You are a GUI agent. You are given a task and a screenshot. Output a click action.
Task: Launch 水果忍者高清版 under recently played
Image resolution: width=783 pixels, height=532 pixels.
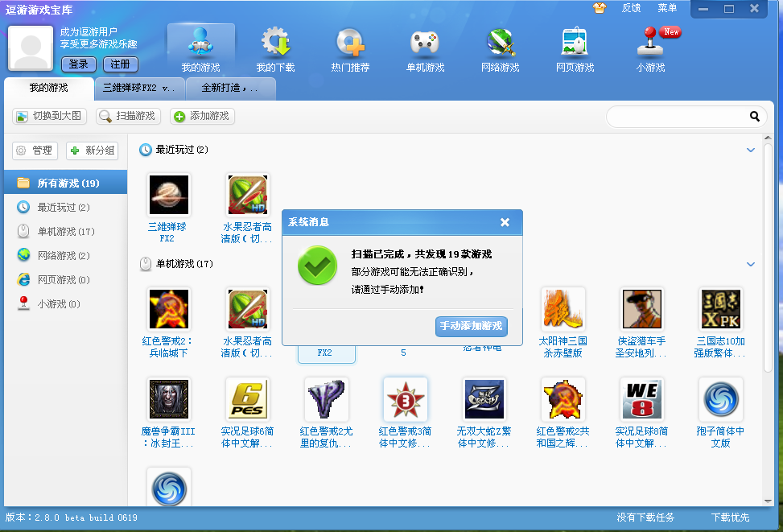tap(248, 195)
